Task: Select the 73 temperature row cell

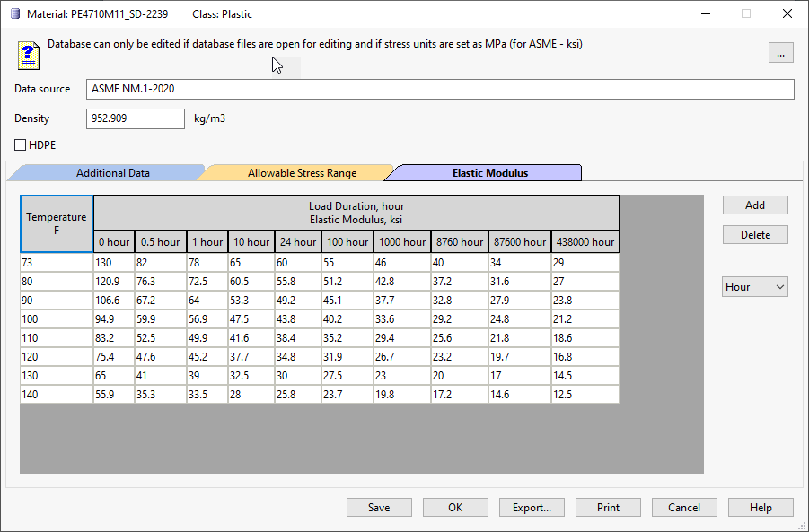Action: (x=57, y=262)
